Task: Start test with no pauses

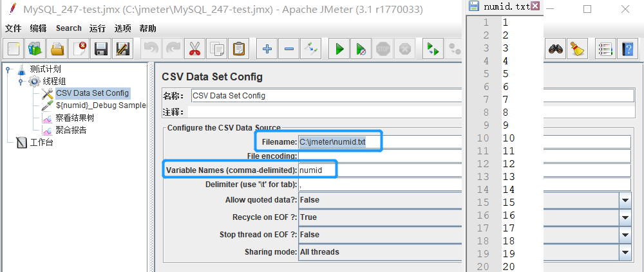Action: 361,50
